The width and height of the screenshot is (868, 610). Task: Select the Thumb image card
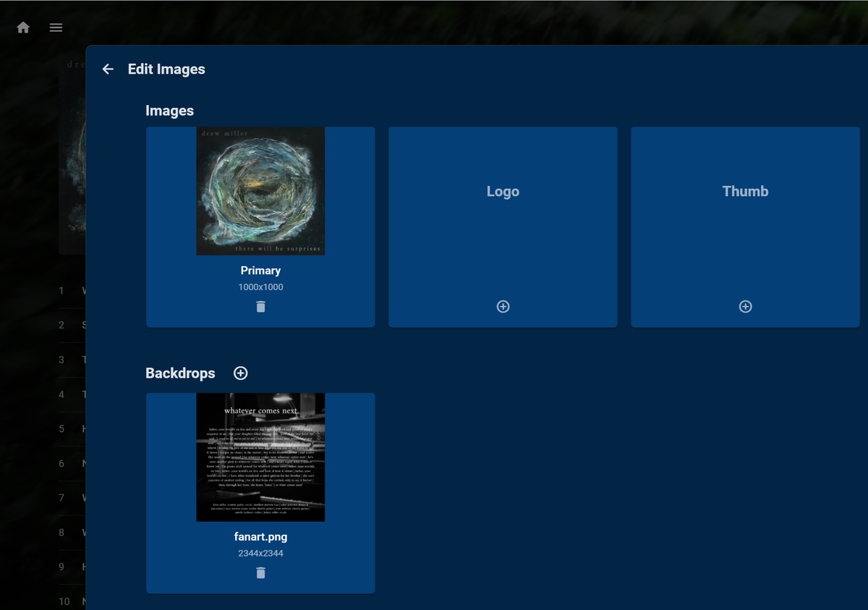[745, 227]
